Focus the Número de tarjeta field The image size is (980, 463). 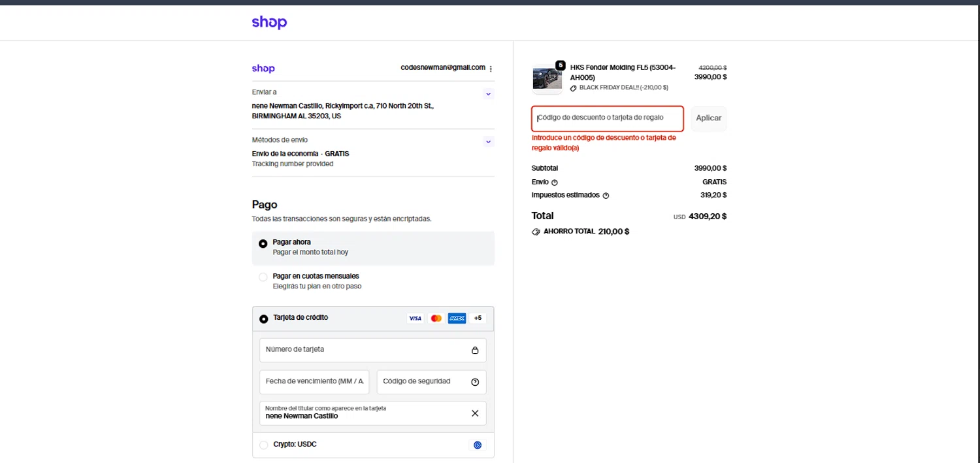coord(373,350)
